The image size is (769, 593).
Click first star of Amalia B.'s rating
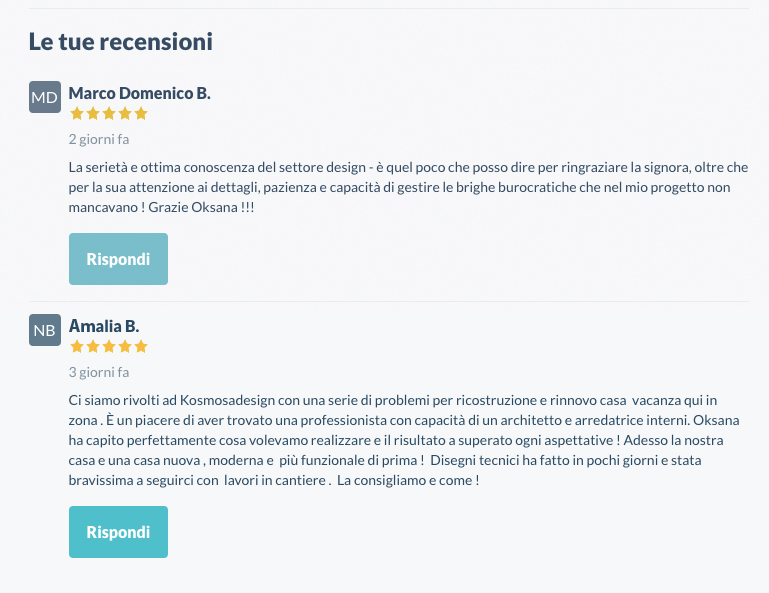click(x=77, y=347)
